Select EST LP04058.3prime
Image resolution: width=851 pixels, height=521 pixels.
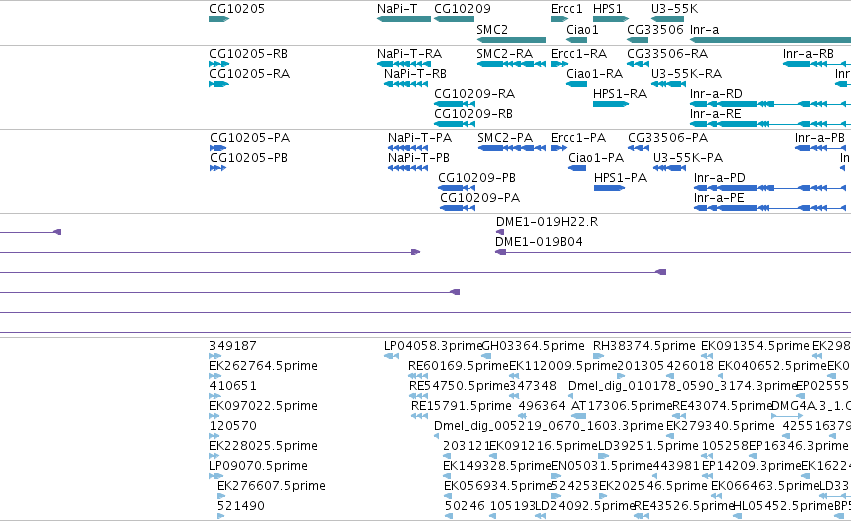pyautogui.click(x=391, y=357)
